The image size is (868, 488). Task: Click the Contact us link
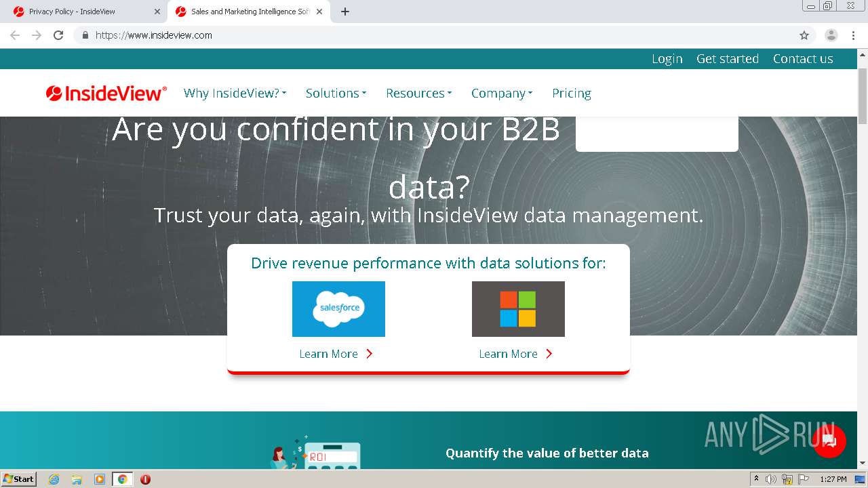click(803, 59)
